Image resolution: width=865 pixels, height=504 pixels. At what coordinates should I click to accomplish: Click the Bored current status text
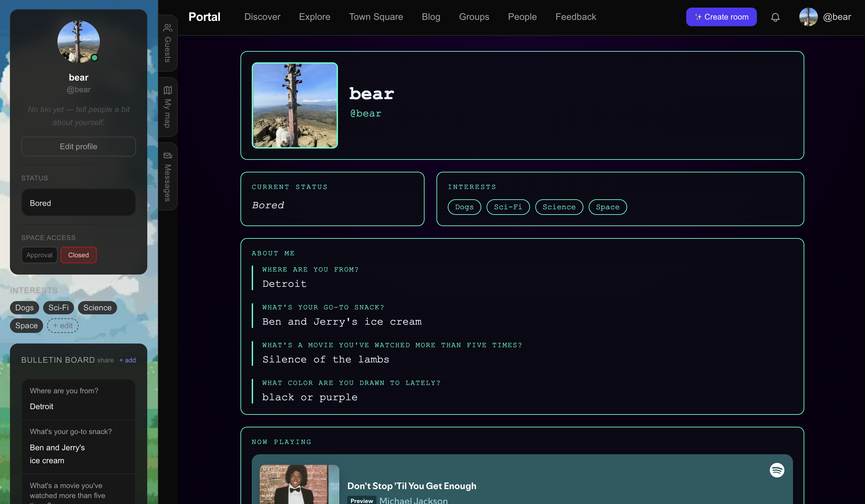268,205
